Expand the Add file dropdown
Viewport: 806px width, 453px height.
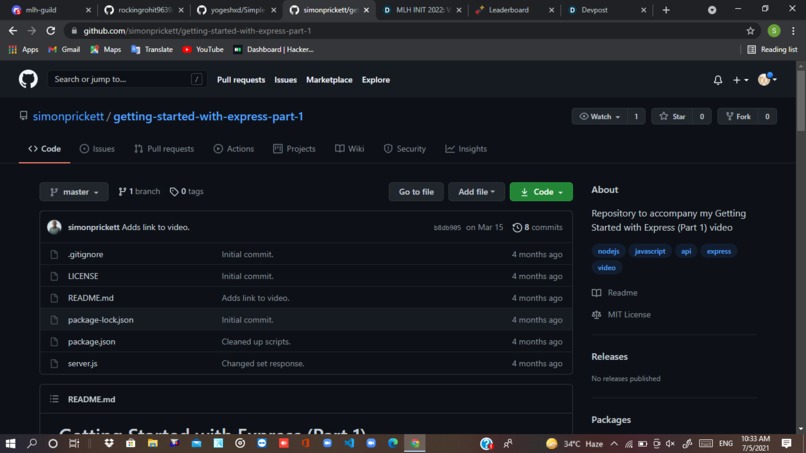(x=476, y=192)
